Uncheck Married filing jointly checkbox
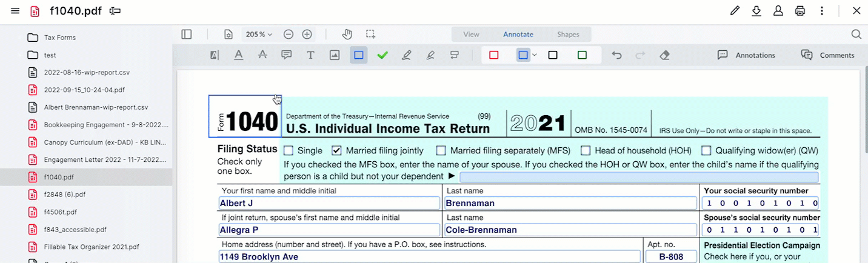The height and width of the screenshot is (263, 868). tap(336, 150)
